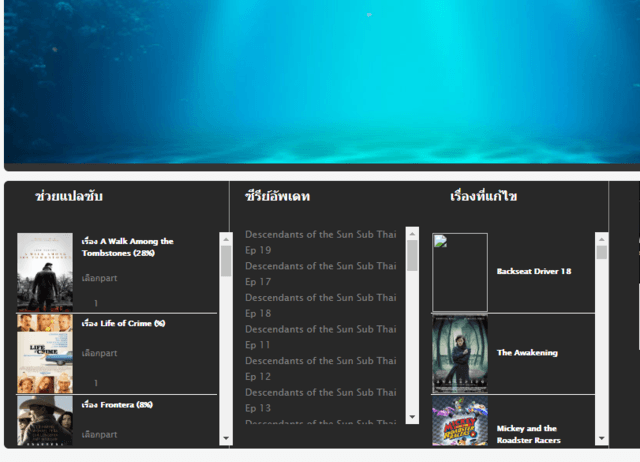This screenshot has width=640, height=462.
Task: Click the เลือกpart label under A Walk Among the Tombstones
Action: [99, 278]
